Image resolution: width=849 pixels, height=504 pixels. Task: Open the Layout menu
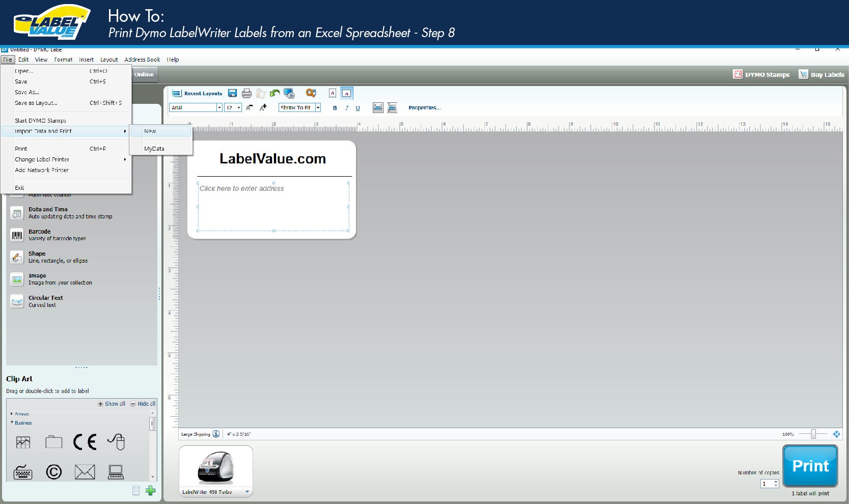point(109,60)
